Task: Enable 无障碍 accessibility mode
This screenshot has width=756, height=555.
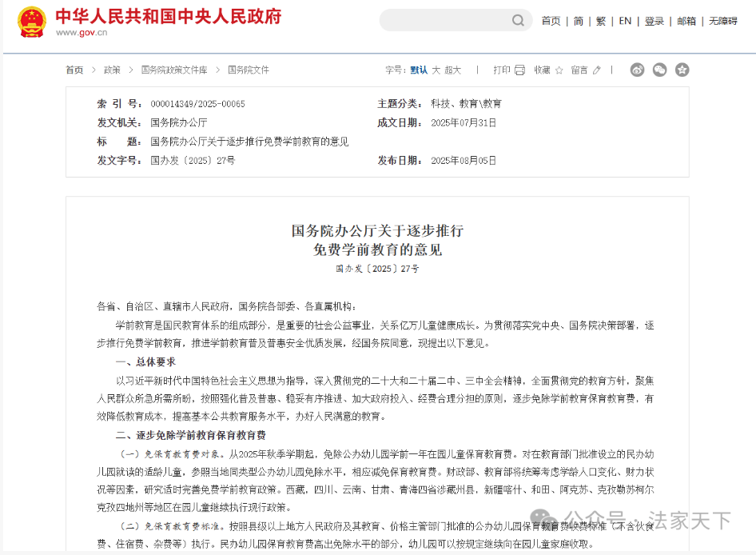Action: 723,21
